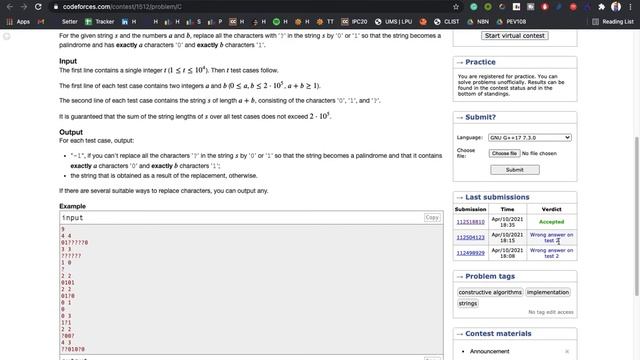This screenshot has width=640, height=360.
Task: Bookmark this page with the star icon
Action: tap(456, 7)
